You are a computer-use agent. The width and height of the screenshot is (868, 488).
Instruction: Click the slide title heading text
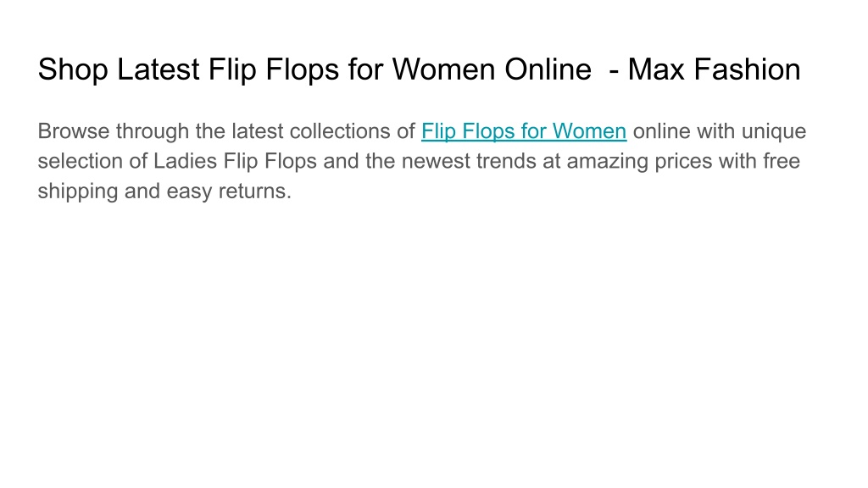[x=419, y=69]
